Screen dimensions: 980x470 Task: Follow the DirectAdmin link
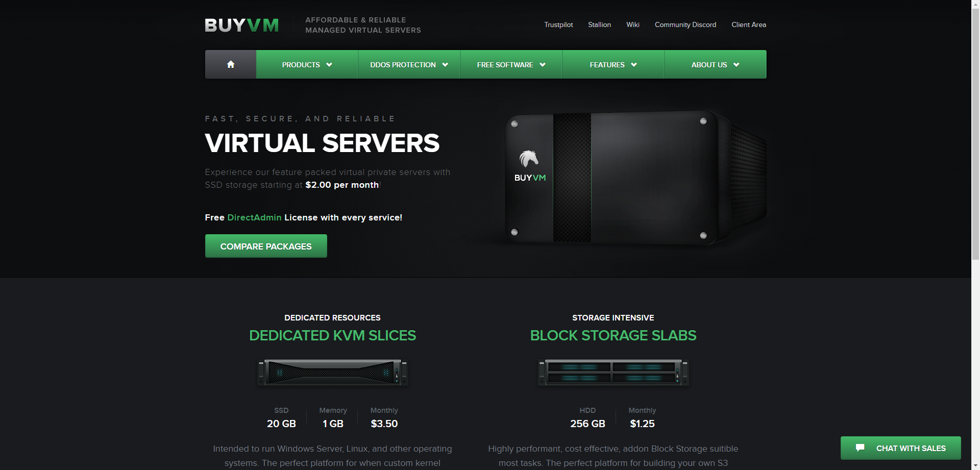click(x=254, y=217)
